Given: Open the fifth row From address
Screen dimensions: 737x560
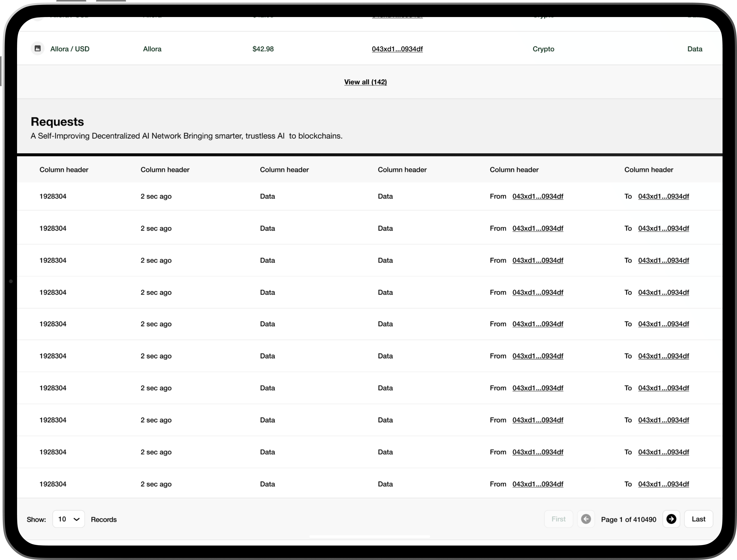Looking at the screenshot, I should click(x=538, y=324).
